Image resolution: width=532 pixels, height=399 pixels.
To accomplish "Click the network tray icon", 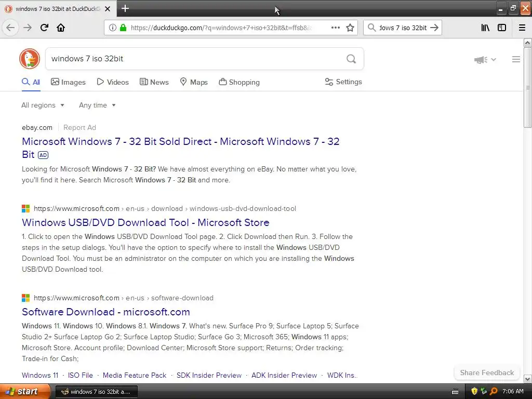I will tap(484, 391).
